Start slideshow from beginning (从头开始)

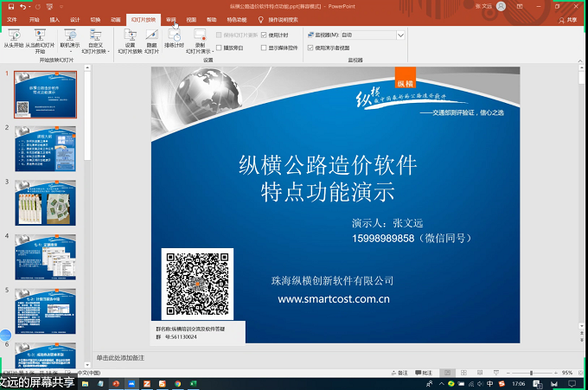point(14,39)
